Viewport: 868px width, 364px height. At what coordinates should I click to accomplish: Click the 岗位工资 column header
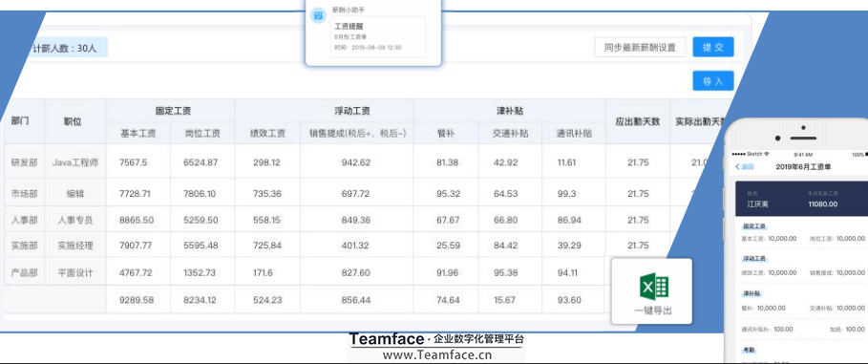point(202,134)
